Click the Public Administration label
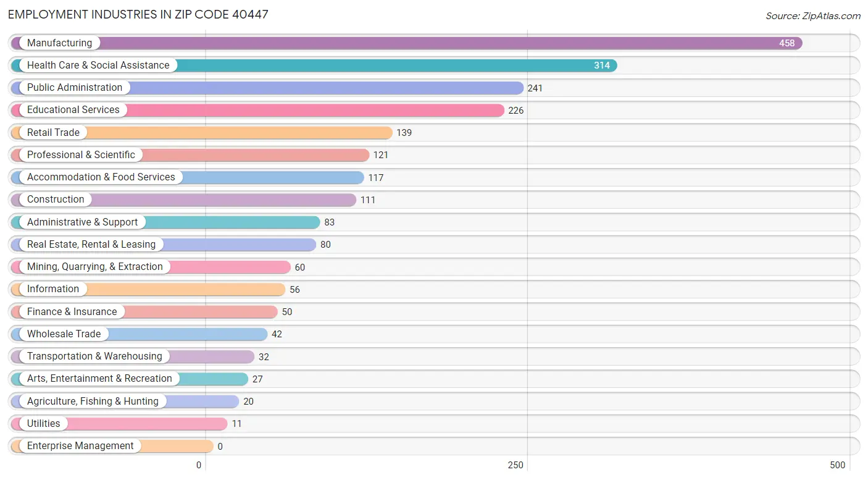The height and width of the screenshot is (480, 868). [75, 88]
